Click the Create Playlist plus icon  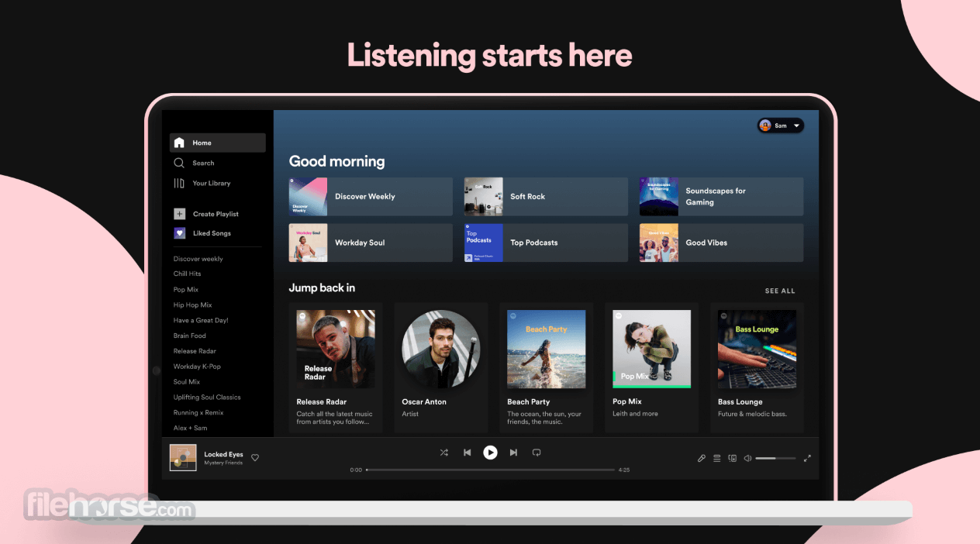[179, 214]
